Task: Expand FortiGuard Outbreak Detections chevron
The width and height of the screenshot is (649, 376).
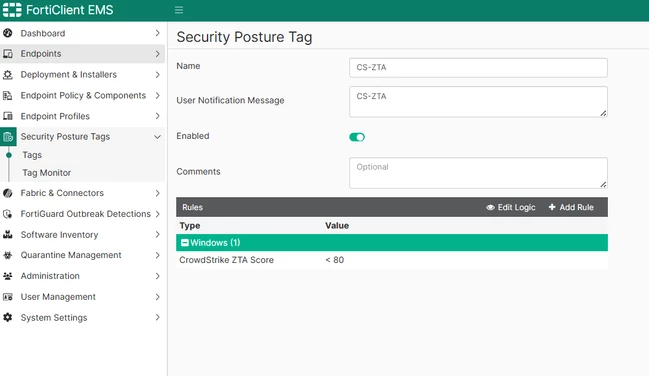Action: (x=157, y=214)
